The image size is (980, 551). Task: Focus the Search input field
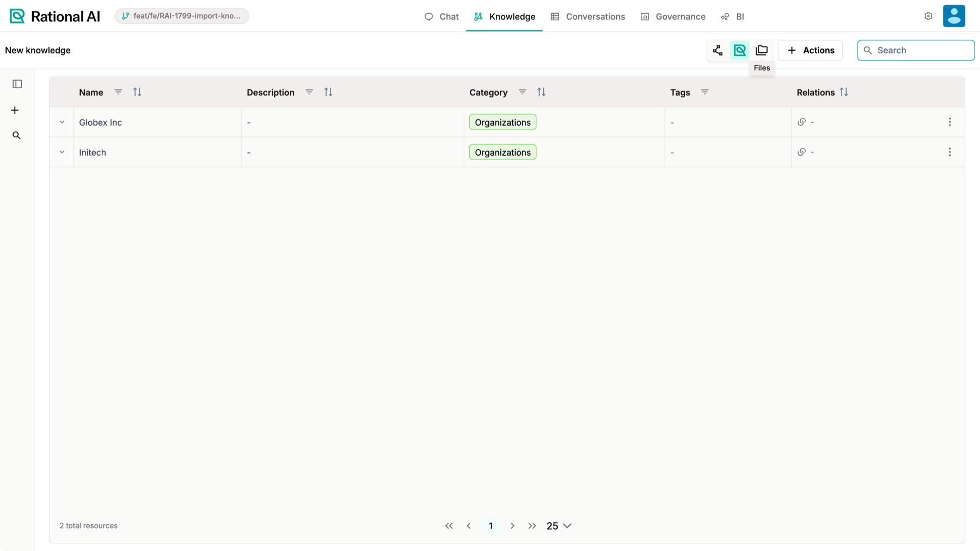(x=916, y=50)
